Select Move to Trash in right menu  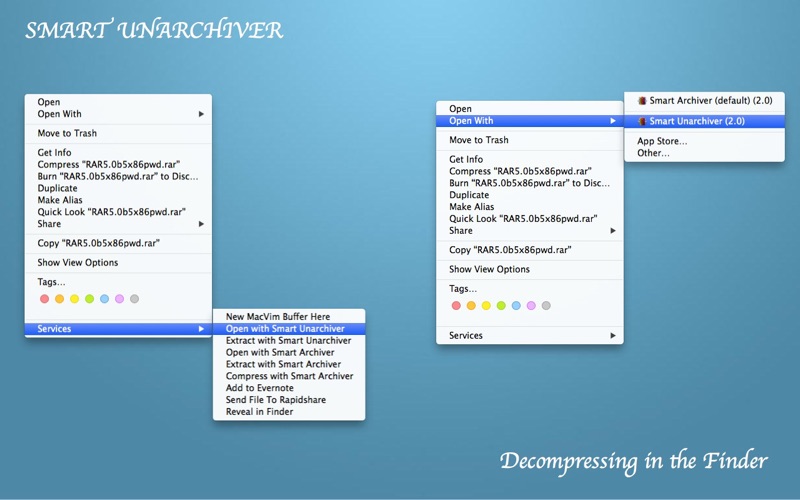(x=530, y=140)
